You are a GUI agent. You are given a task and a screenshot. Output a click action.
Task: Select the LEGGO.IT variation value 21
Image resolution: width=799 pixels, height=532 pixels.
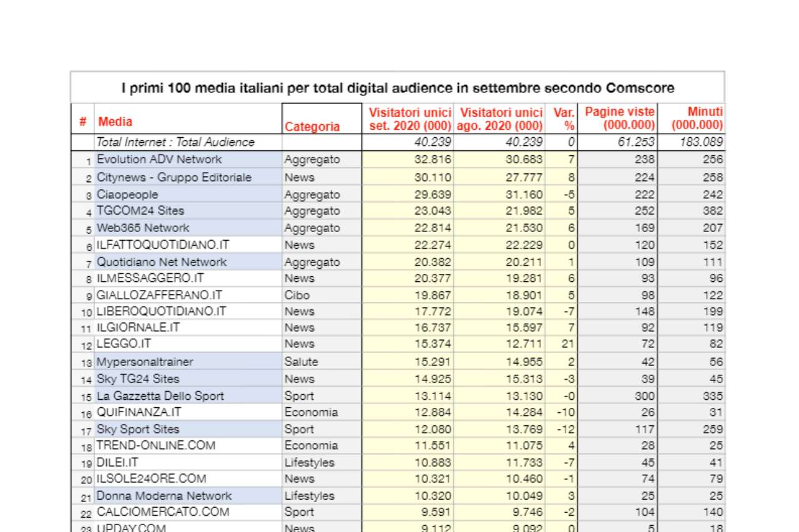567,344
